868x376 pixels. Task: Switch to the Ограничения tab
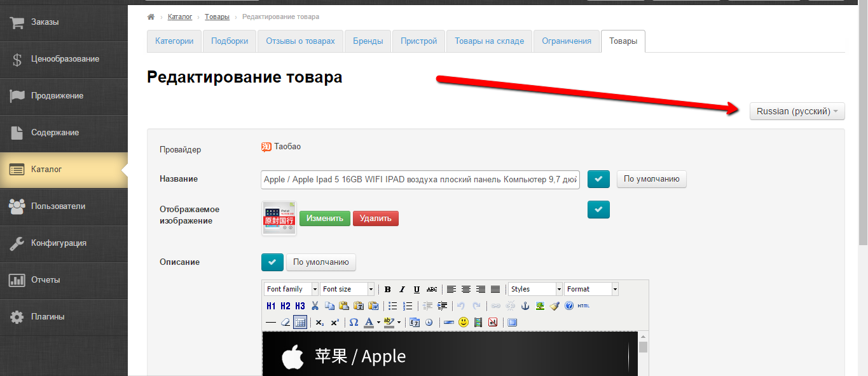567,41
